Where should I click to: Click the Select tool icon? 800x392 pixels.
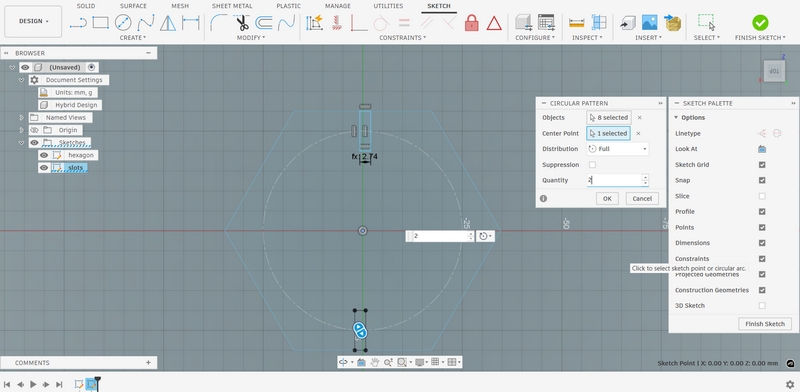(707, 22)
